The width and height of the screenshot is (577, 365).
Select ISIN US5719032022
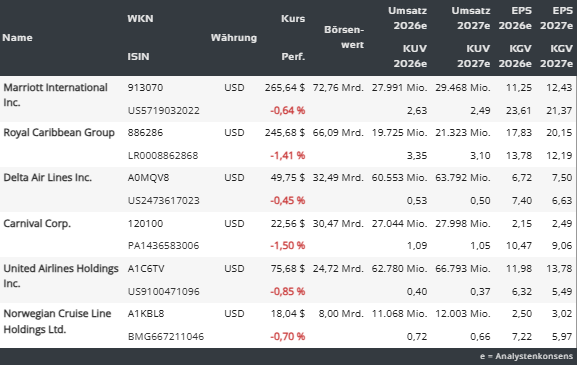(x=164, y=110)
